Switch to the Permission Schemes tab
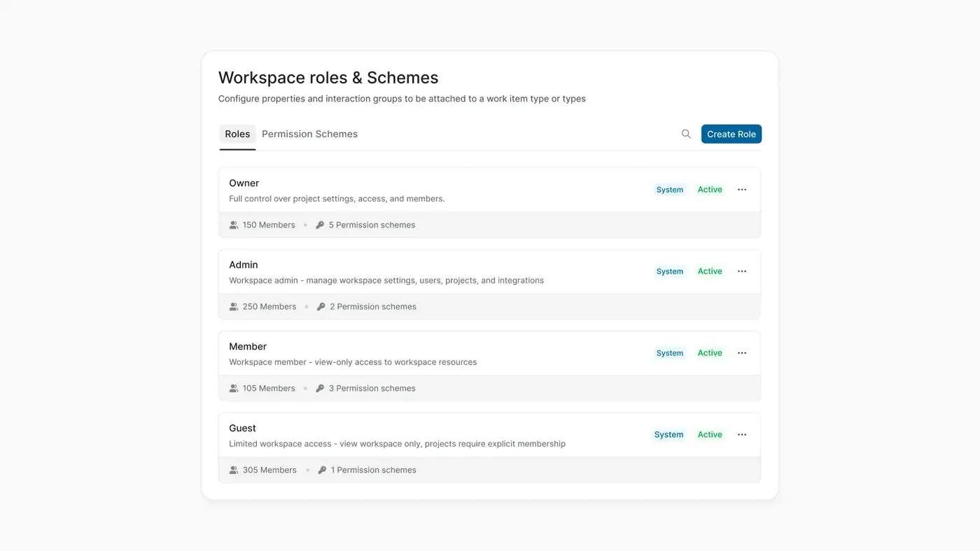 click(x=309, y=134)
